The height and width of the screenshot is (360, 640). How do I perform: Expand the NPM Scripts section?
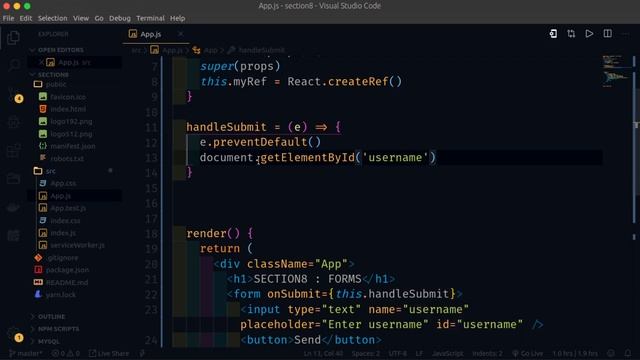tap(55, 329)
